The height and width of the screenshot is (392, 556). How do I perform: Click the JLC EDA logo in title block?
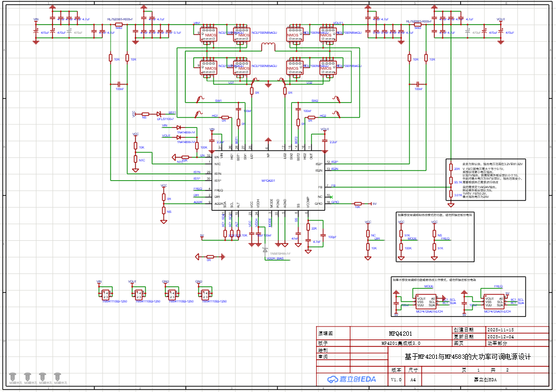point(352,379)
